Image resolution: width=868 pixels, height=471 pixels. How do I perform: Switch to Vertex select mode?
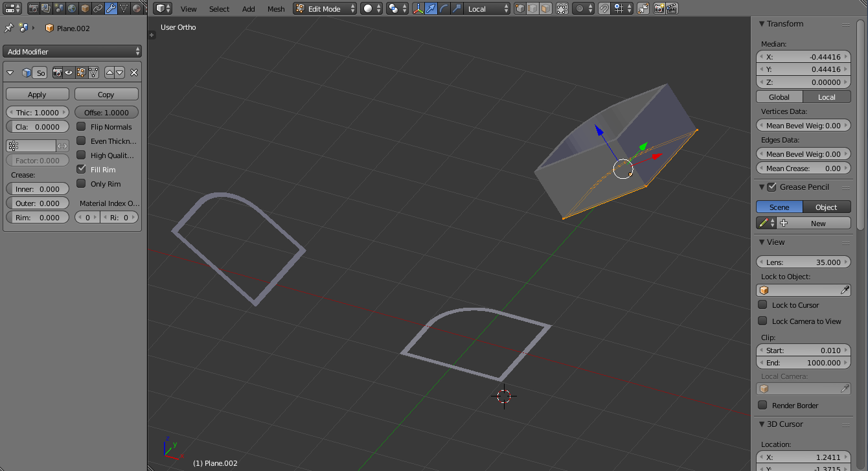point(520,8)
